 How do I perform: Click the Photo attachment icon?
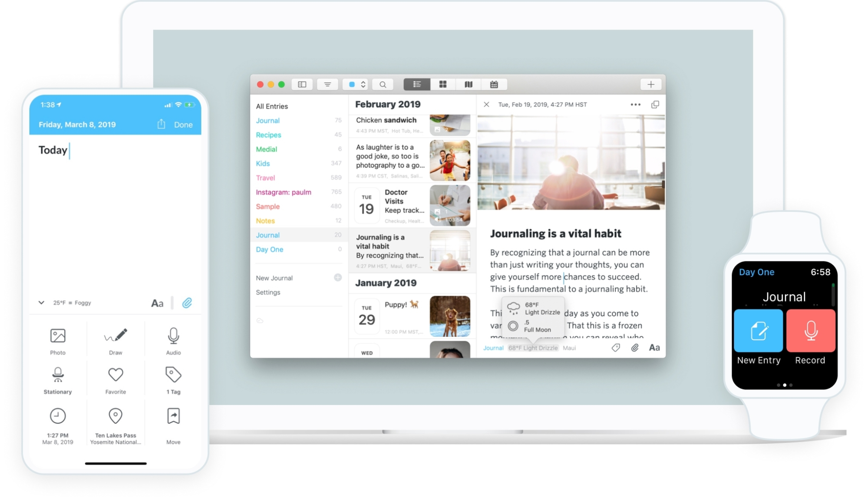[58, 335]
